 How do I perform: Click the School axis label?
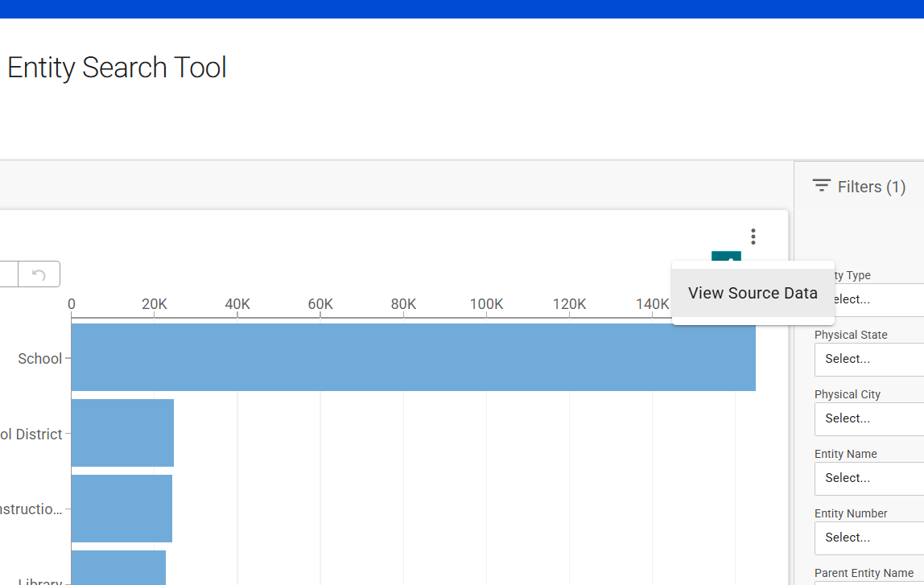39,359
